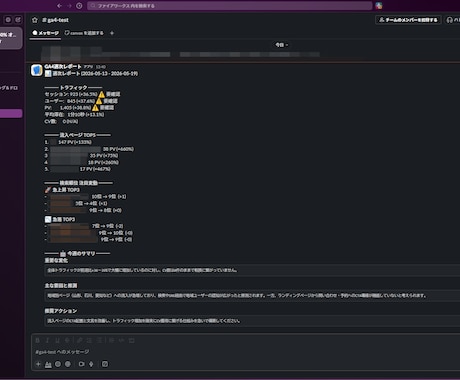The width and height of the screenshot is (460, 380).
Task: Click the 17 PV fifth-ranked entry
Action: click(x=78, y=169)
